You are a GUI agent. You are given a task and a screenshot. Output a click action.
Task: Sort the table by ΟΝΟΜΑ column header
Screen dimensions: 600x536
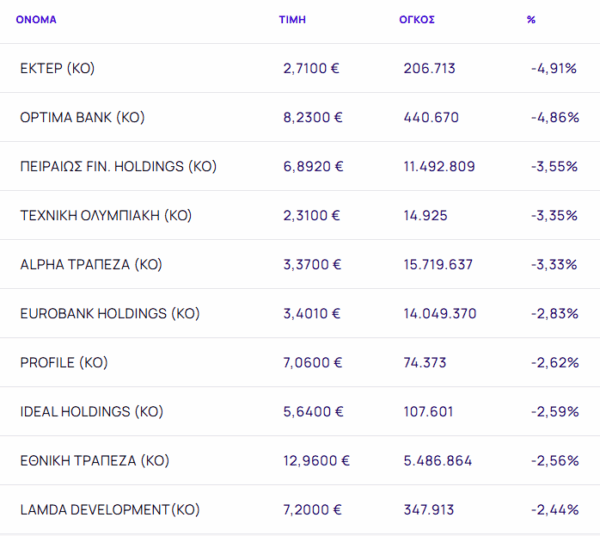(36, 19)
